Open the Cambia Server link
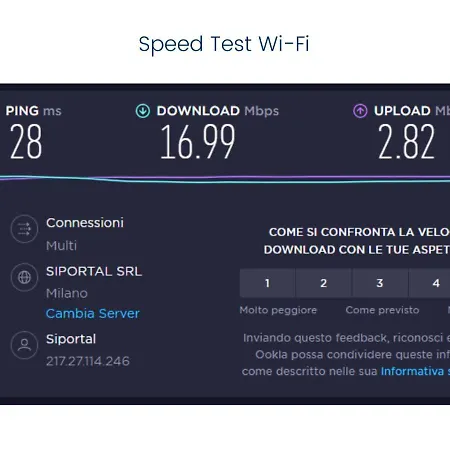Viewport: 450px width, 450px height. point(93,314)
